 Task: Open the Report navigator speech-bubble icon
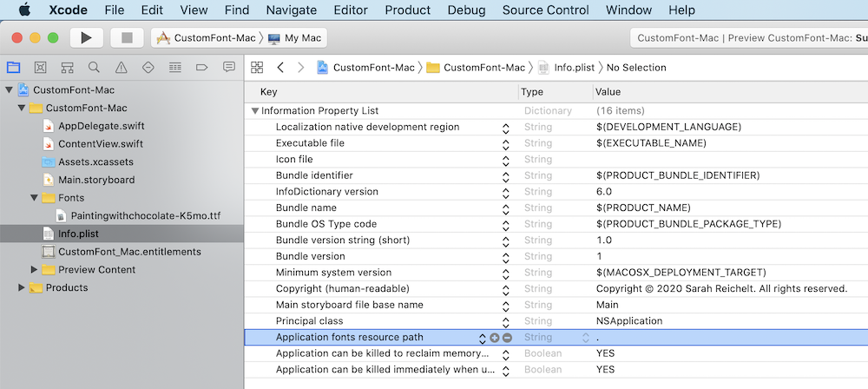click(x=228, y=68)
